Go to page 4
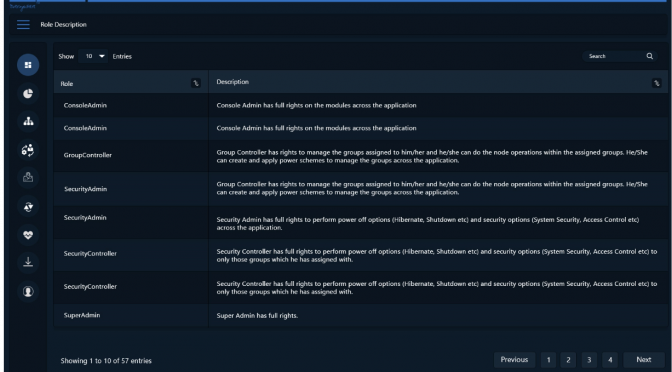 (x=610, y=360)
